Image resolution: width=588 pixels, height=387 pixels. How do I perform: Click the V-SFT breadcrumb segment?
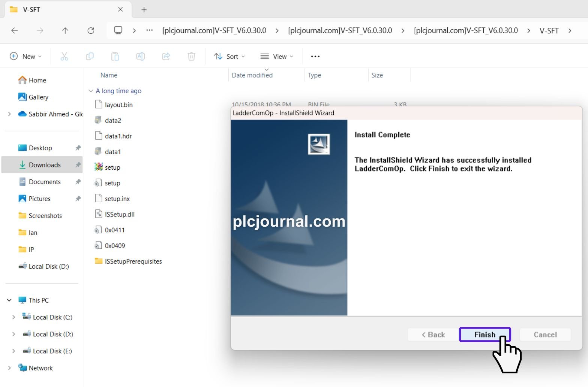click(549, 31)
